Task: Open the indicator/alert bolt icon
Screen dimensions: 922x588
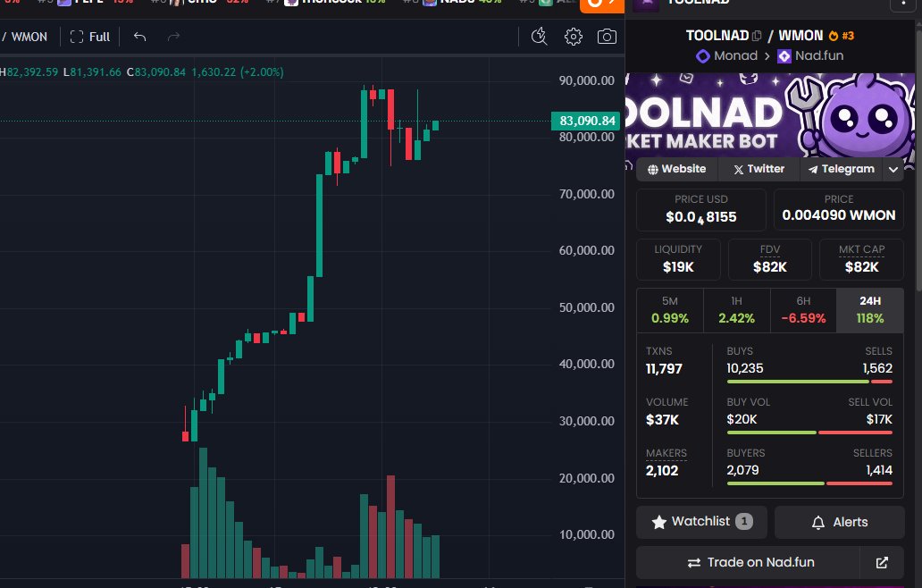Action: tap(540, 37)
